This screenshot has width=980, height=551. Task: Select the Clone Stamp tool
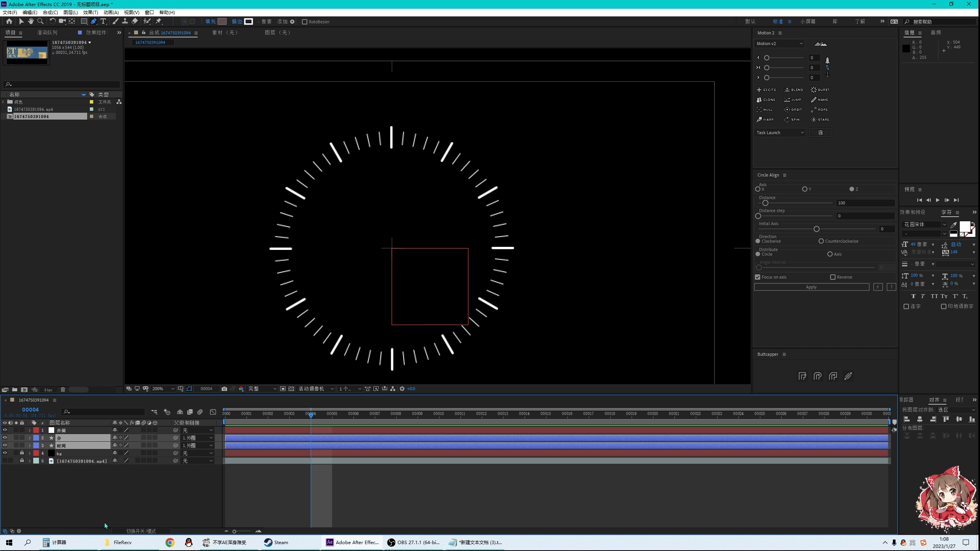pyautogui.click(x=125, y=21)
